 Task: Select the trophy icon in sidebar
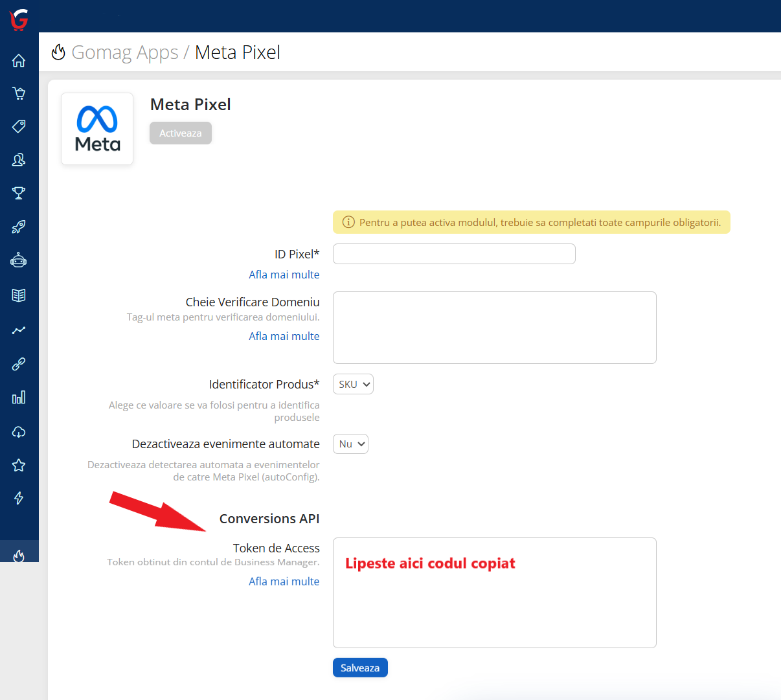pyautogui.click(x=19, y=193)
